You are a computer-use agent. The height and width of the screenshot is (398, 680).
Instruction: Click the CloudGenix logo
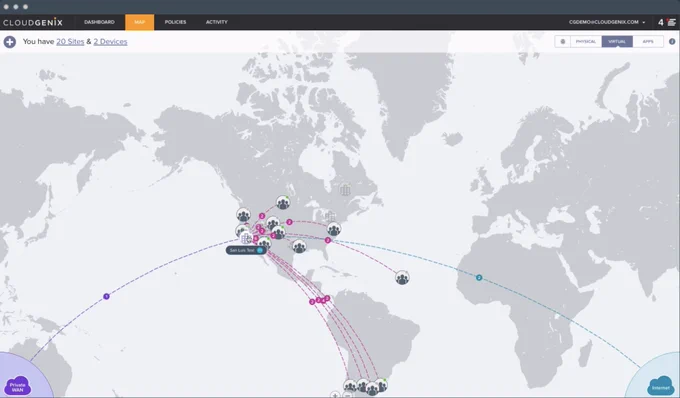coord(33,23)
